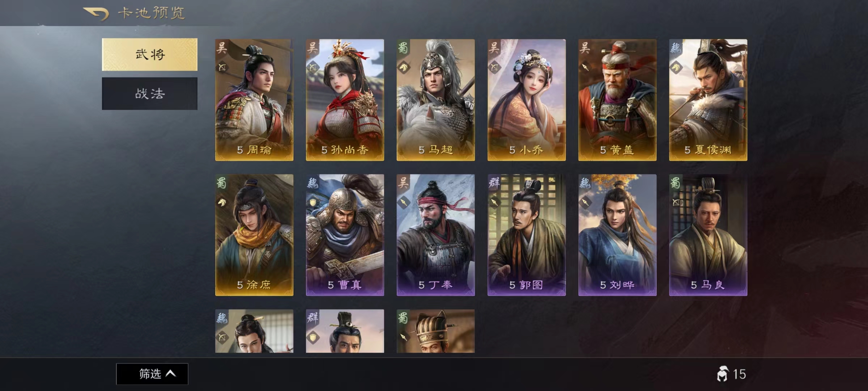Select the 武将 tab
The image size is (868, 391).
(150, 54)
